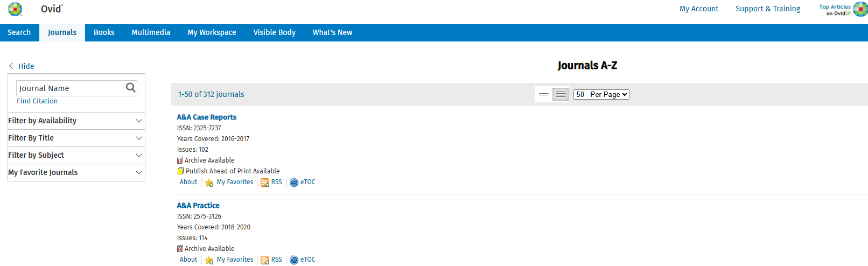Open the A&A Case Reports journal link
868x266 pixels.
point(206,117)
